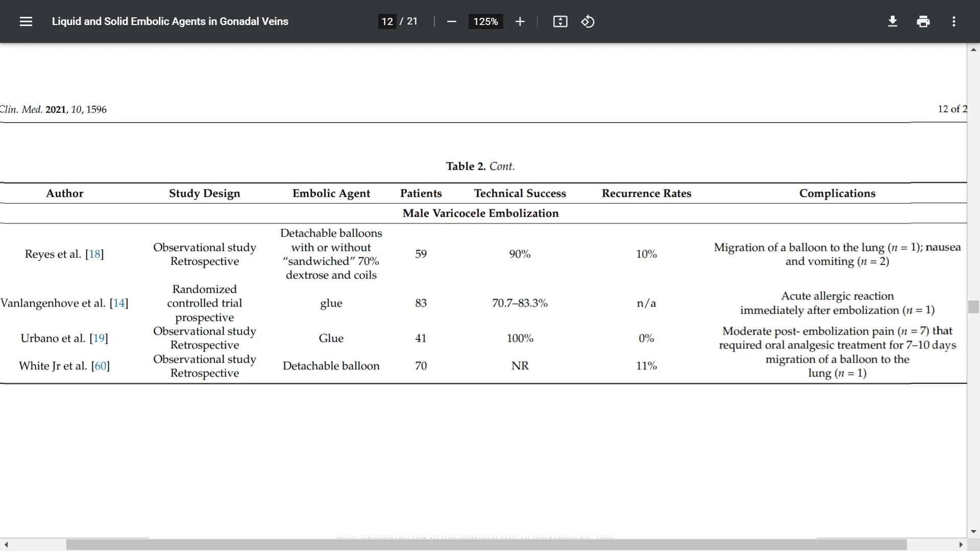Image resolution: width=980 pixels, height=551 pixels.
Task: Open the more actions menu
Action: (953, 21)
